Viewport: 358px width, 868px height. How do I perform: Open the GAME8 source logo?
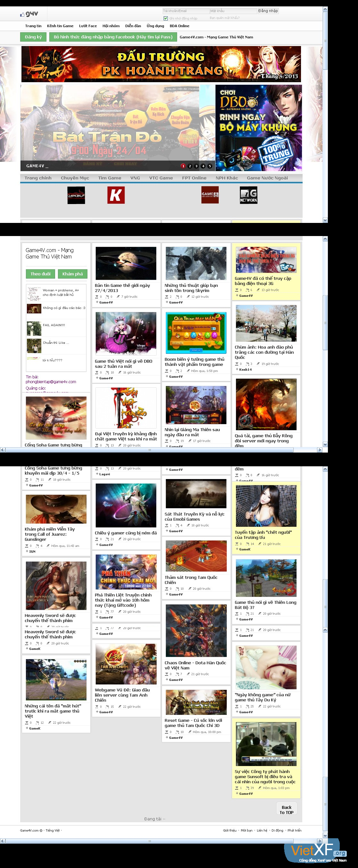click(210, 195)
